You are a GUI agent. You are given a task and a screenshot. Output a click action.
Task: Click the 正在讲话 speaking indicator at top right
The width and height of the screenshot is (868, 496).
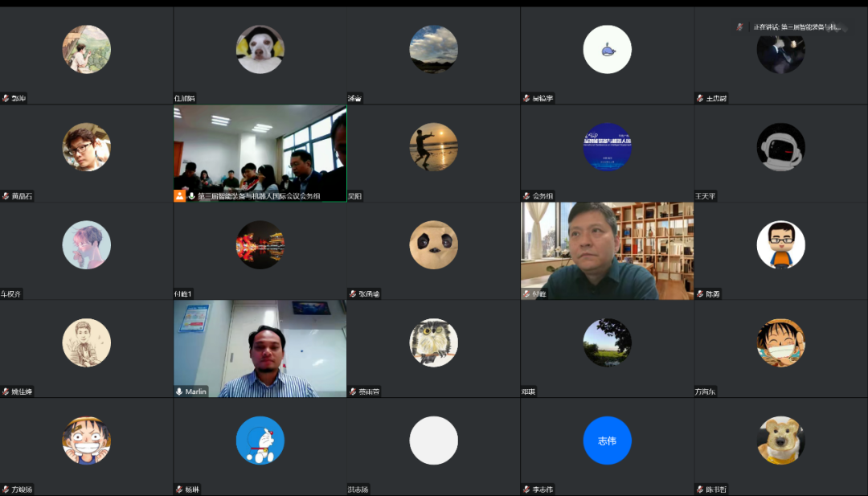(796, 27)
